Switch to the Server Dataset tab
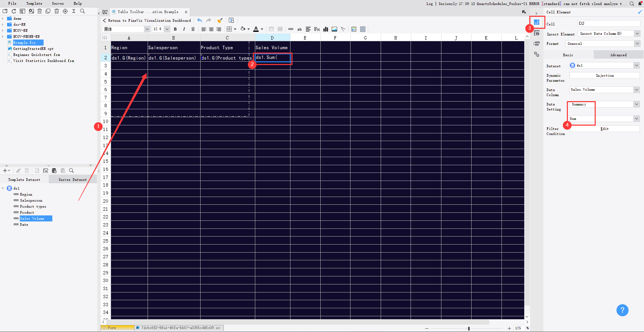The image size is (644, 332). coord(72,179)
